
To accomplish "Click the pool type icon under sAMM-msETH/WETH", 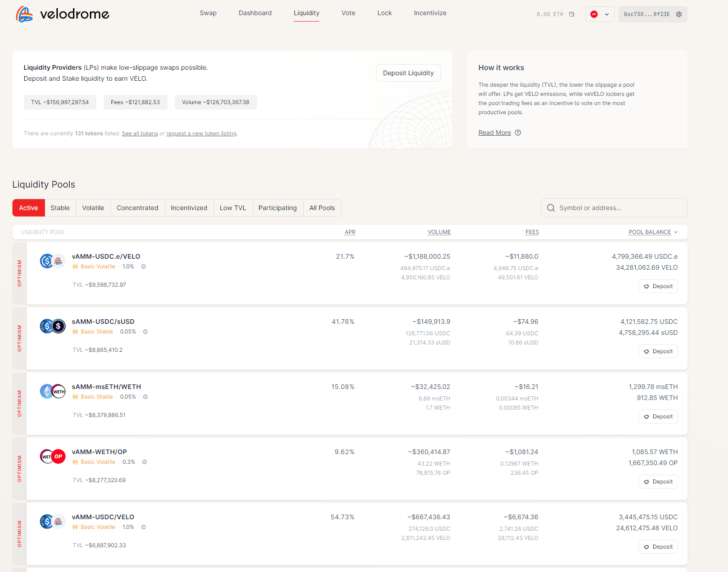I will pos(75,397).
